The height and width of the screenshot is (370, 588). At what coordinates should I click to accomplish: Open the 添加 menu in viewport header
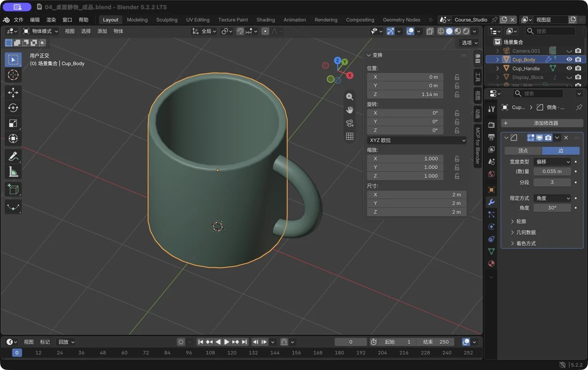(102, 31)
